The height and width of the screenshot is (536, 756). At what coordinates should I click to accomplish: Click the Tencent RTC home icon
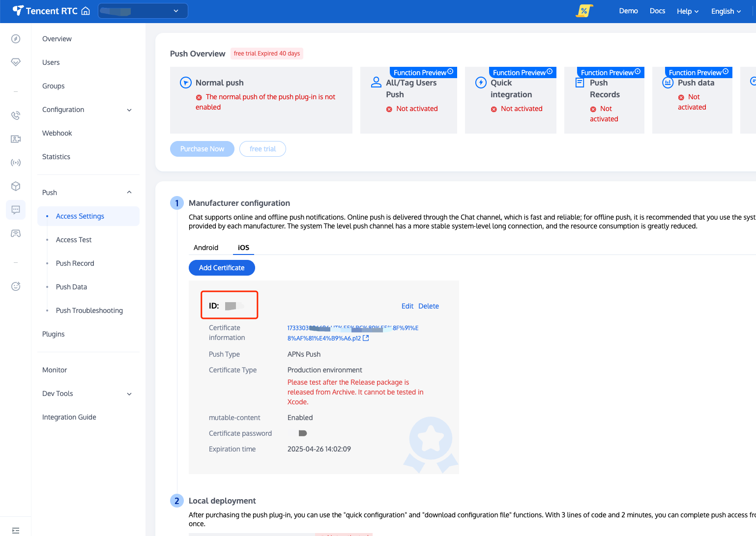click(85, 10)
